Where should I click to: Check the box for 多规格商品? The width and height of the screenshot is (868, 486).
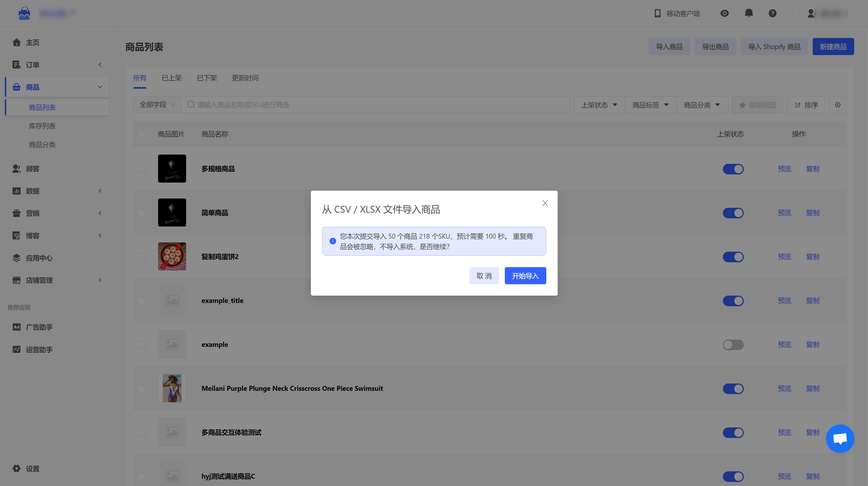point(142,169)
